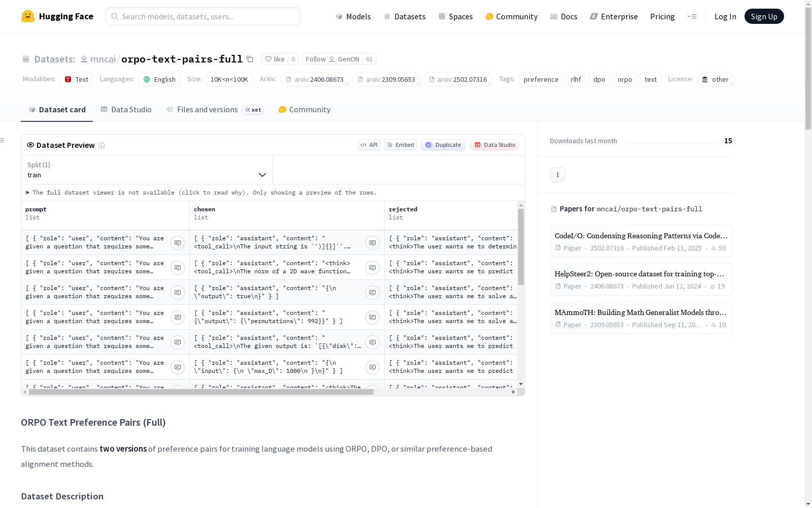Focus the search models and datasets field
This screenshot has height=508, width=812.
203,16
